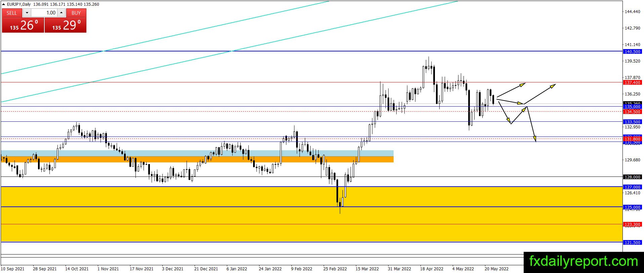Select the 128.000 black price label
Image resolution: width=644 pixels, height=273 pixels.
click(x=633, y=177)
